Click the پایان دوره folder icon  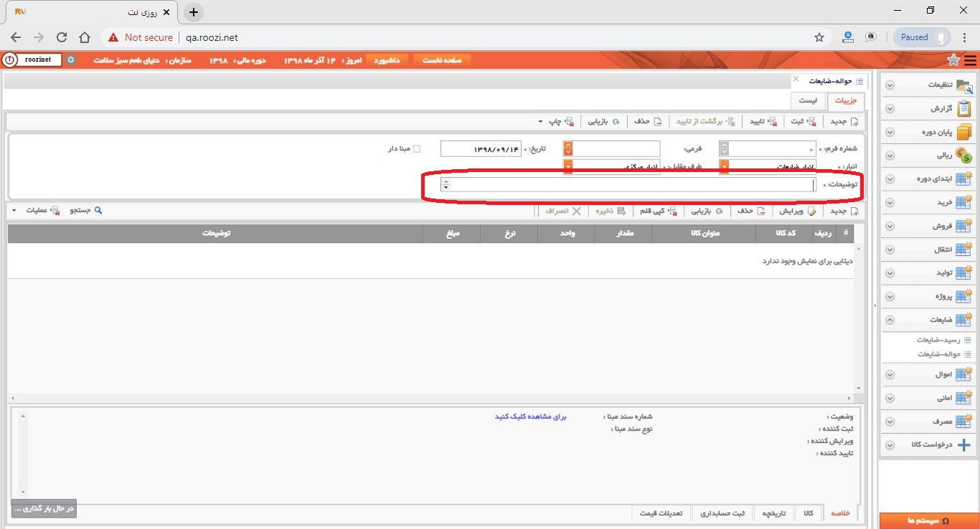pyautogui.click(x=964, y=133)
